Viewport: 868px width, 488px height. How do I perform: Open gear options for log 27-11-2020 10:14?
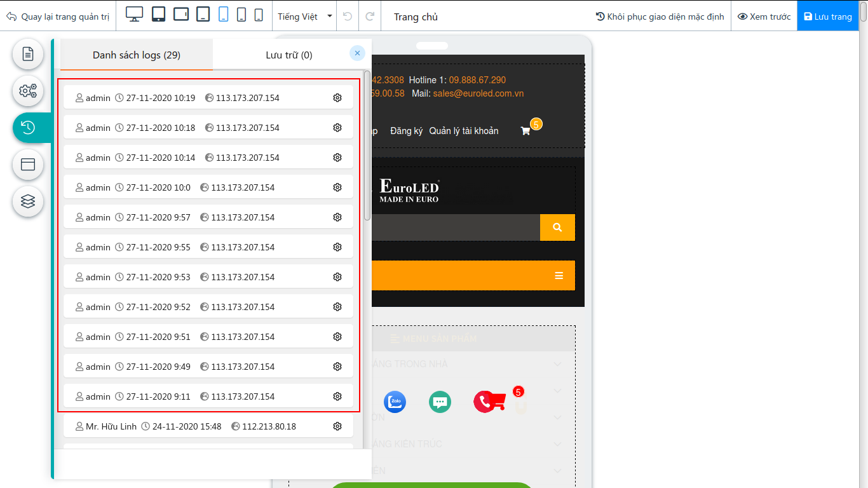pos(337,158)
